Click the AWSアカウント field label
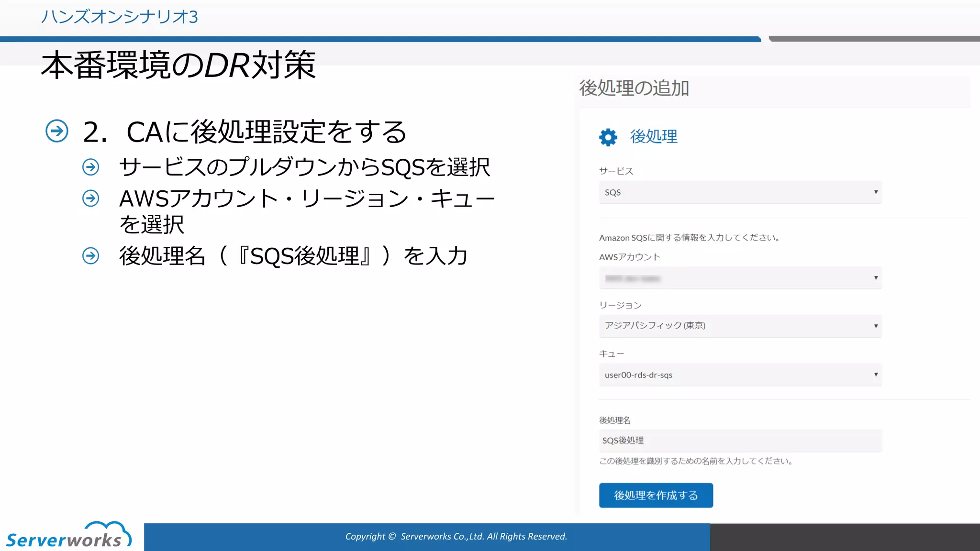Screen dimensions: 980x551 pyautogui.click(x=630, y=257)
